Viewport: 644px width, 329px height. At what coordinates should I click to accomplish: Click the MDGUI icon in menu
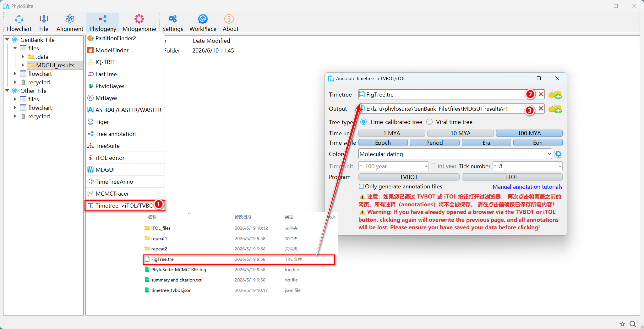(90, 170)
